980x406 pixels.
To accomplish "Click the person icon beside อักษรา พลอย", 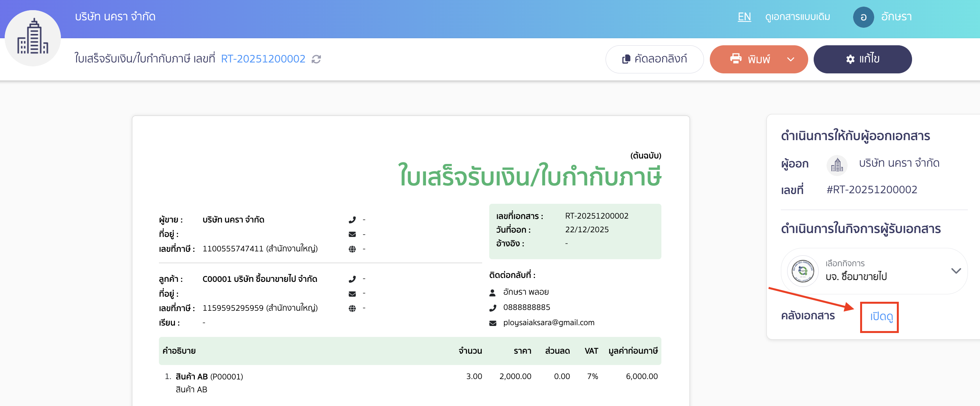I will 493,292.
